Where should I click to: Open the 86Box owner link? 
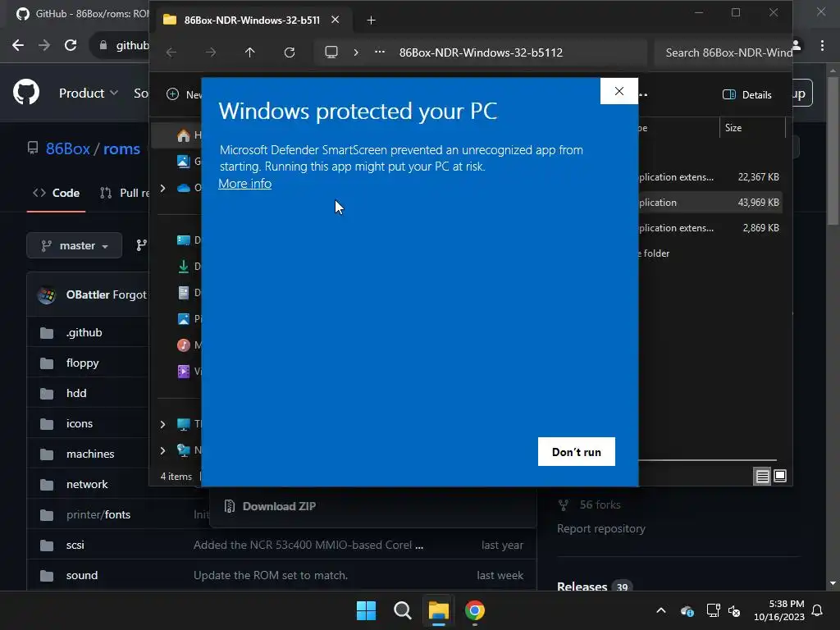point(67,148)
